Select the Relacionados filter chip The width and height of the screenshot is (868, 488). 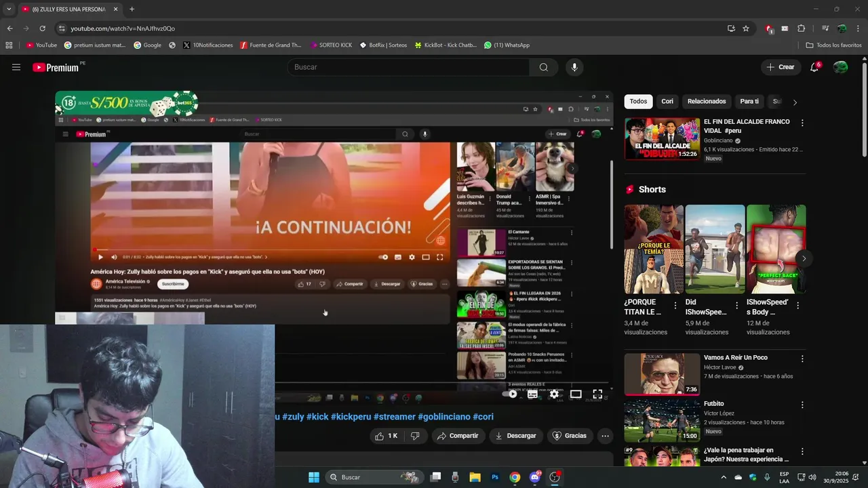[x=707, y=102]
